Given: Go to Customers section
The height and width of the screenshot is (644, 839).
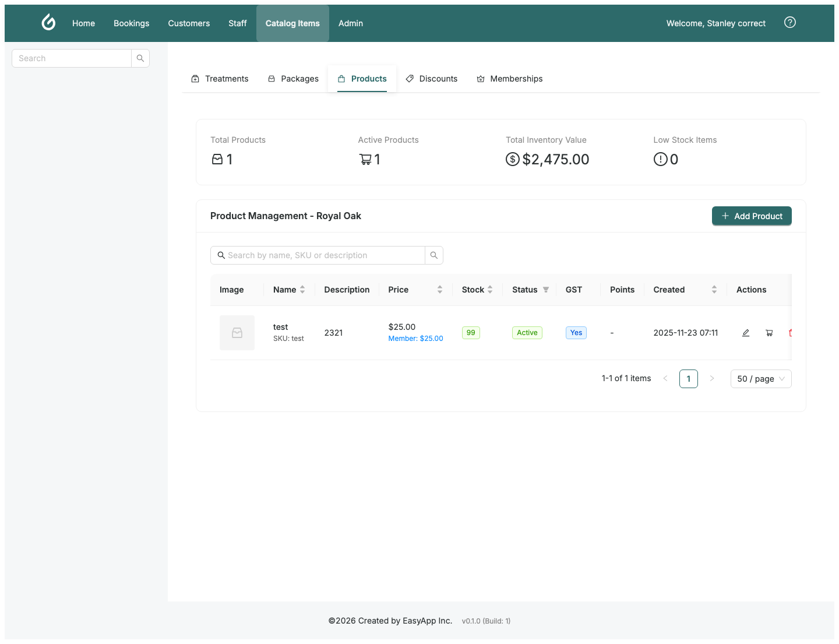Looking at the screenshot, I should coord(189,23).
